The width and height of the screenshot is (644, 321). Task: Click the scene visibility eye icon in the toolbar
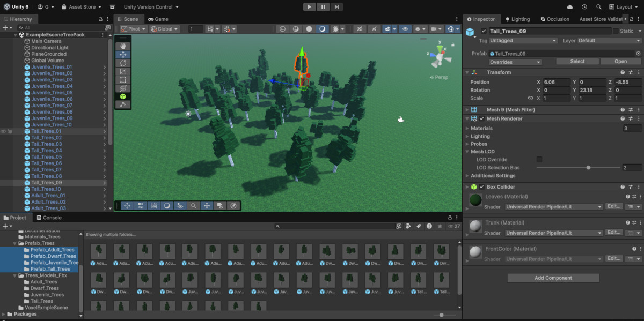pyautogui.click(x=405, y=29)
